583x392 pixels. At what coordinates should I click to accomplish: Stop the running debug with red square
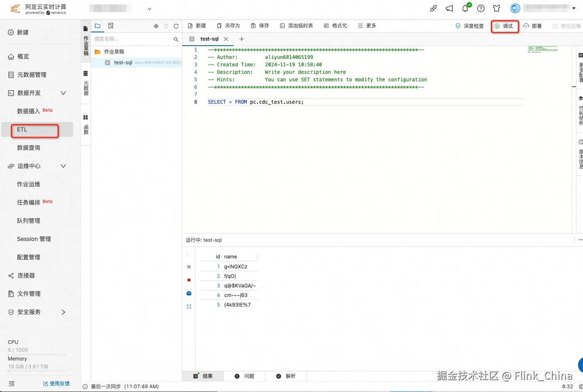coord(189,280)
